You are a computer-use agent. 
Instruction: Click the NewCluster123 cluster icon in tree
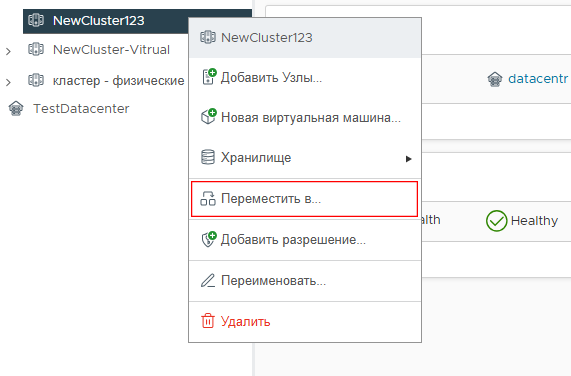pyautogui.click(x=36, y=20)
